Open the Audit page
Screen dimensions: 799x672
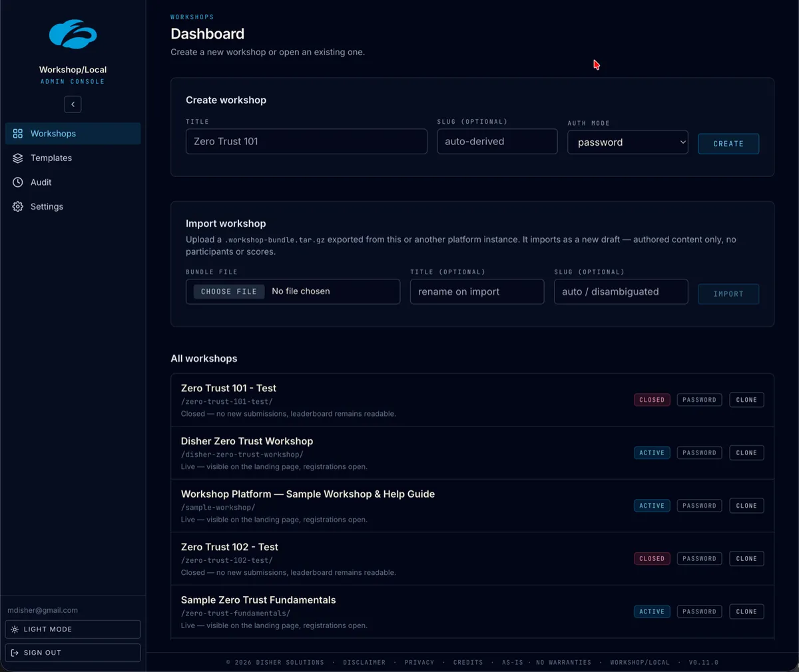tap(73, 182)
